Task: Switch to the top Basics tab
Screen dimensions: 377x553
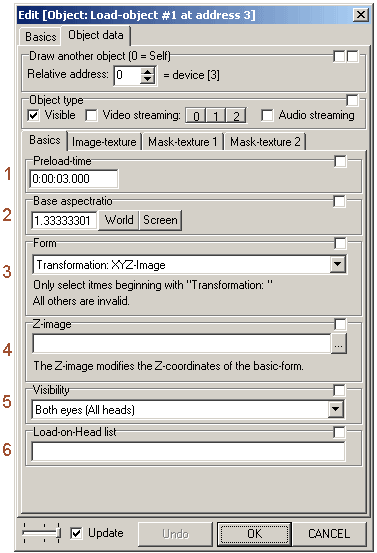Action: (41, 37)
